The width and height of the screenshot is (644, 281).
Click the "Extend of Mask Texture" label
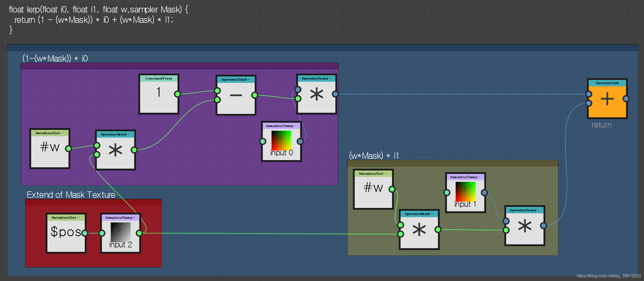pos(71,195)
